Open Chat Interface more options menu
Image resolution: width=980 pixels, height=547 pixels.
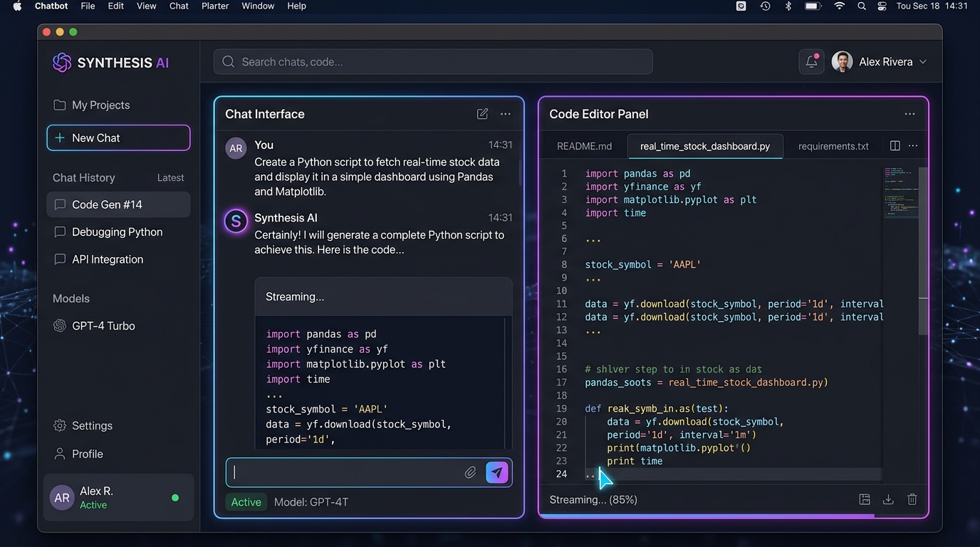[x=506, y=114]
